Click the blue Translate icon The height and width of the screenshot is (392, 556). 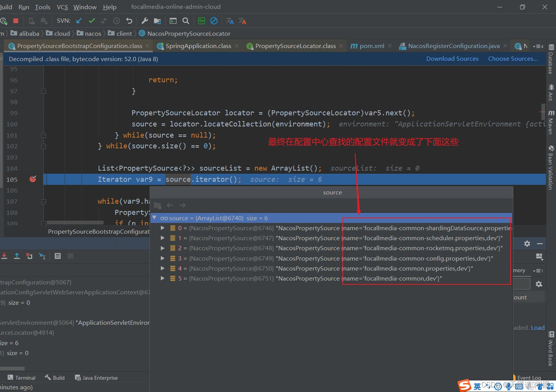(x=230, y=21)
